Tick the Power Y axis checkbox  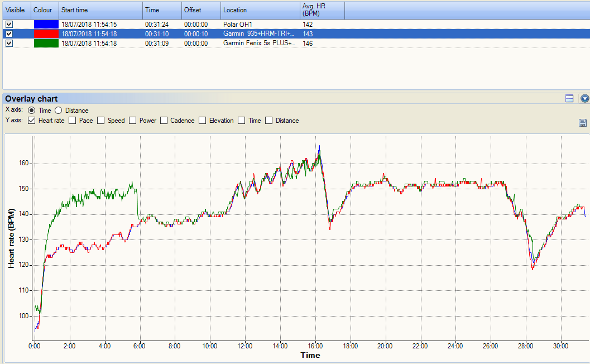point(133,121)
